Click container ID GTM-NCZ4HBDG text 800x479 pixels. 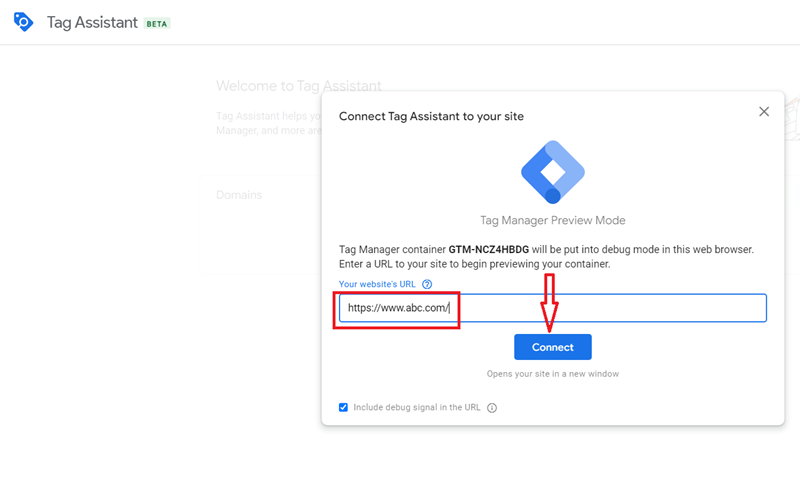pyautogui.click(x=488, y=249)
